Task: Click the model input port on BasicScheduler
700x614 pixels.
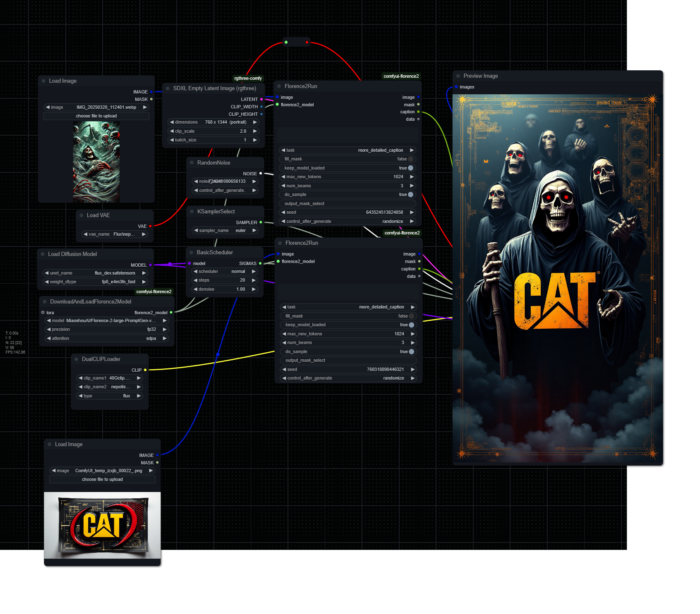Action: tap(189, 263)
